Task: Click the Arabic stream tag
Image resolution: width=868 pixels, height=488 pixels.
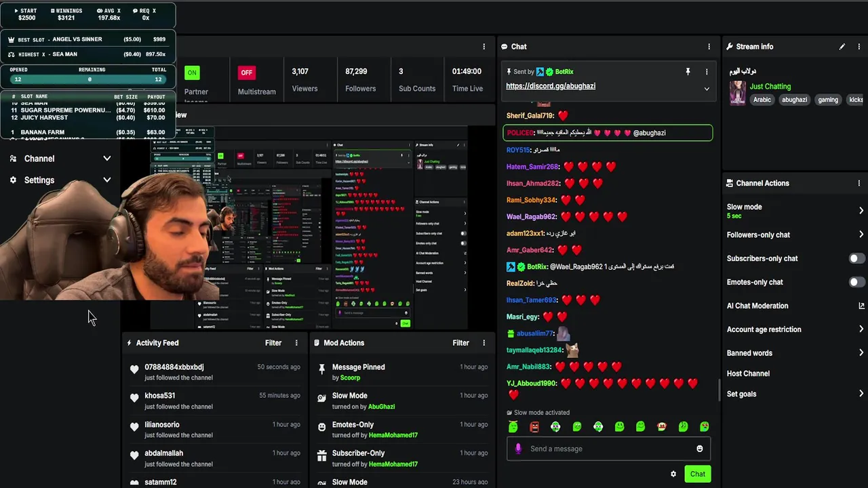Action: click(x=762, y=100)
